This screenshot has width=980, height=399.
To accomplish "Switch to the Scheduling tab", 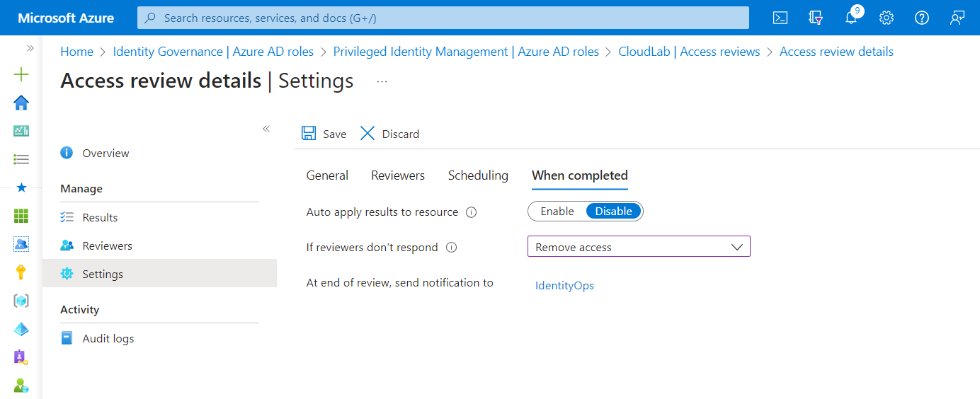I will click(x=478, y=175).
